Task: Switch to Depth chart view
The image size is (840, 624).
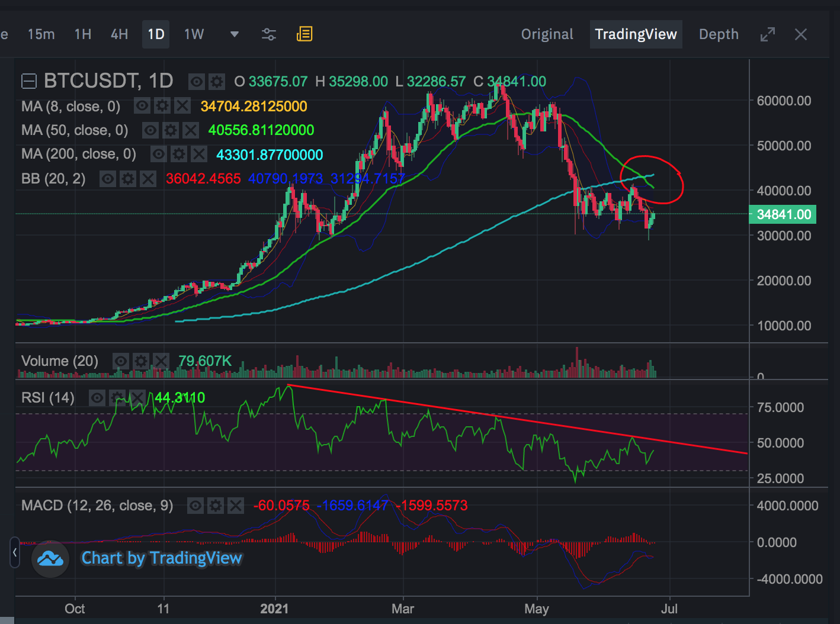Action: click(x=719, y=34)
